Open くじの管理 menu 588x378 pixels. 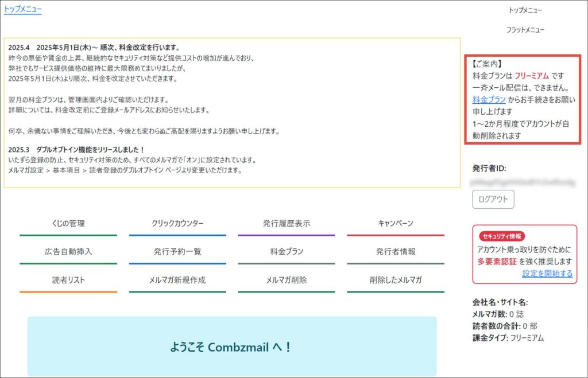point(68,224)
